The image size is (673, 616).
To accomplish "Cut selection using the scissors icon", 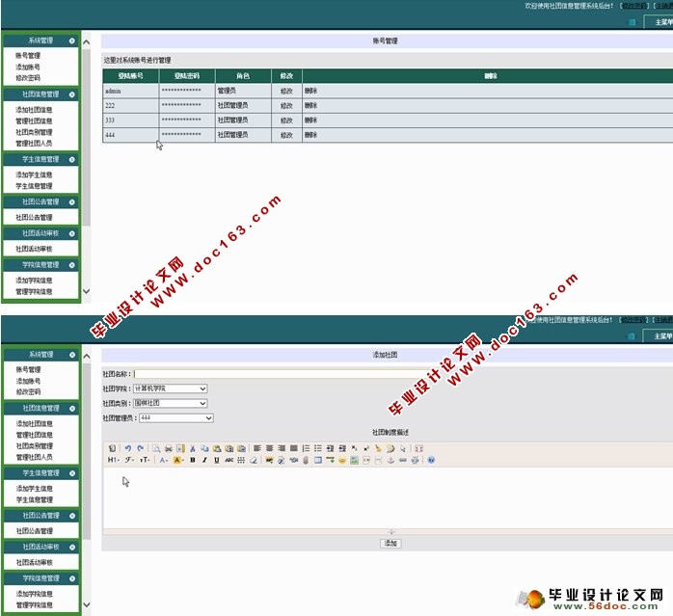I will tap(193, 448).
